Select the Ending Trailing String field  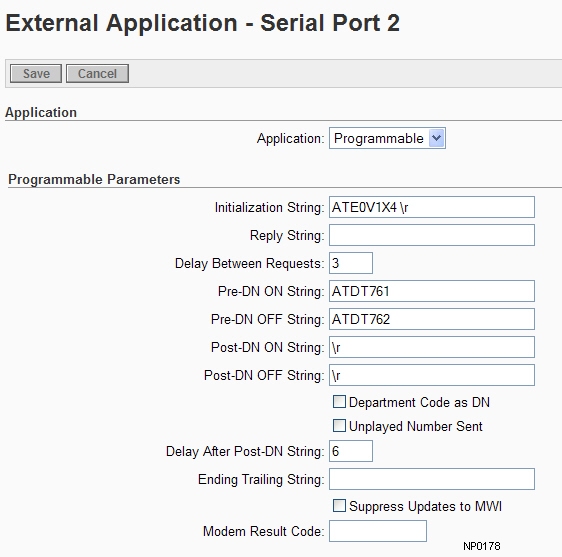click(x=432, y=479)
